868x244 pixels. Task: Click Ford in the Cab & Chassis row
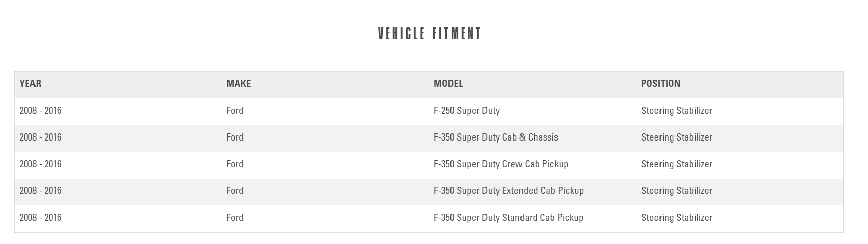(x=235, y=137)
